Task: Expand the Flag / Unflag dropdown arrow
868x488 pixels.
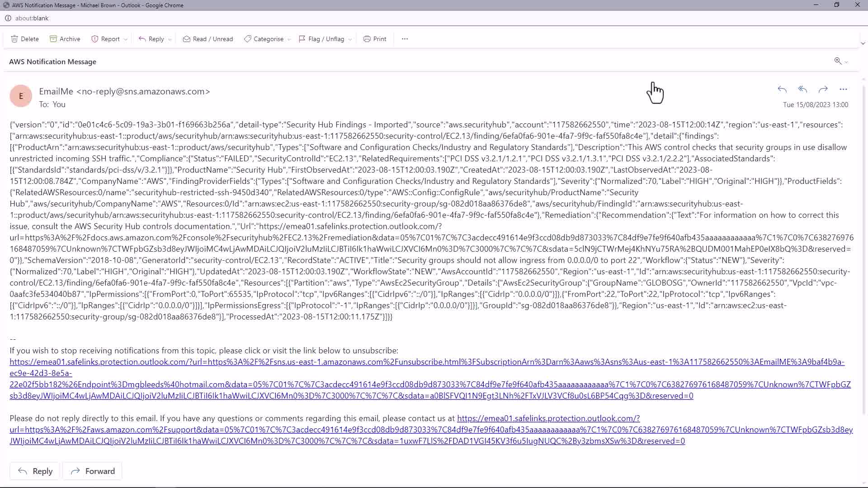Action: tap(350, 39)
